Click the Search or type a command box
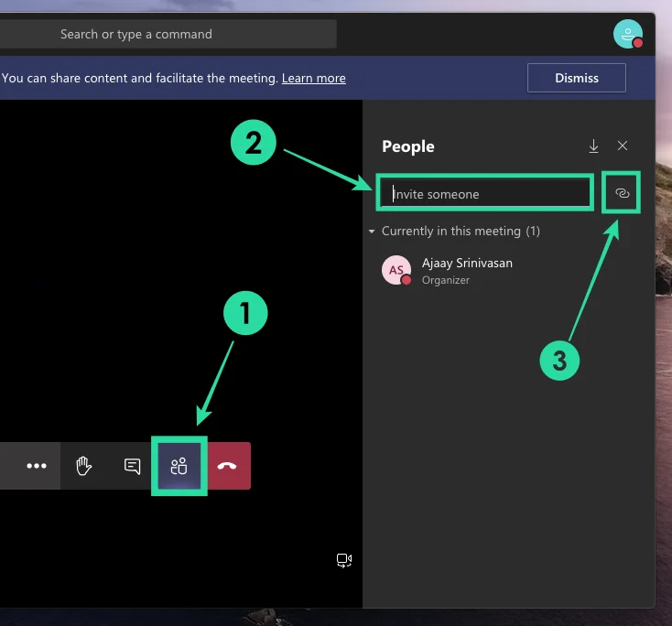The height and width of the screenshot is (626, 672). [168, 34]
